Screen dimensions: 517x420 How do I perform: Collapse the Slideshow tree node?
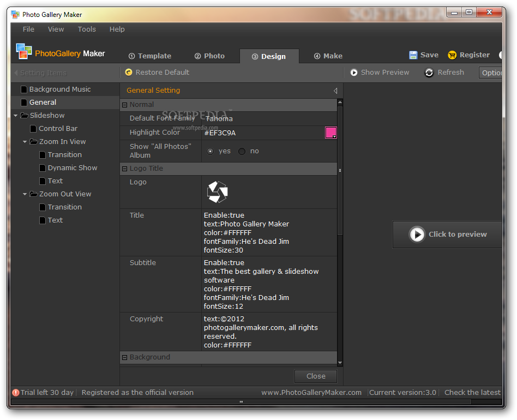point(15,116)
